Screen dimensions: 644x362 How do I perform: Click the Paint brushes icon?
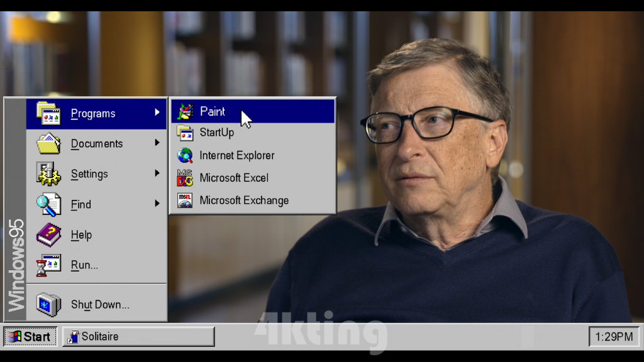[186, 112]
